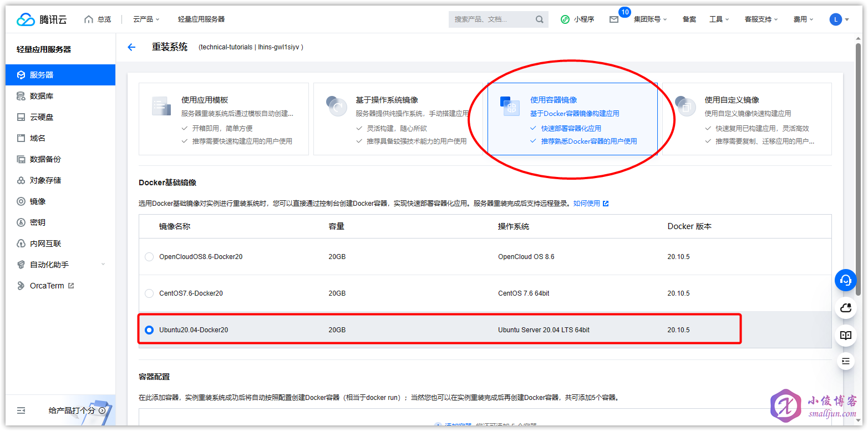Viewport: 868px width, 431px height.
Task: Select the Ubuntu20.04-Docker20 radio button
Action: click(149, 330)
